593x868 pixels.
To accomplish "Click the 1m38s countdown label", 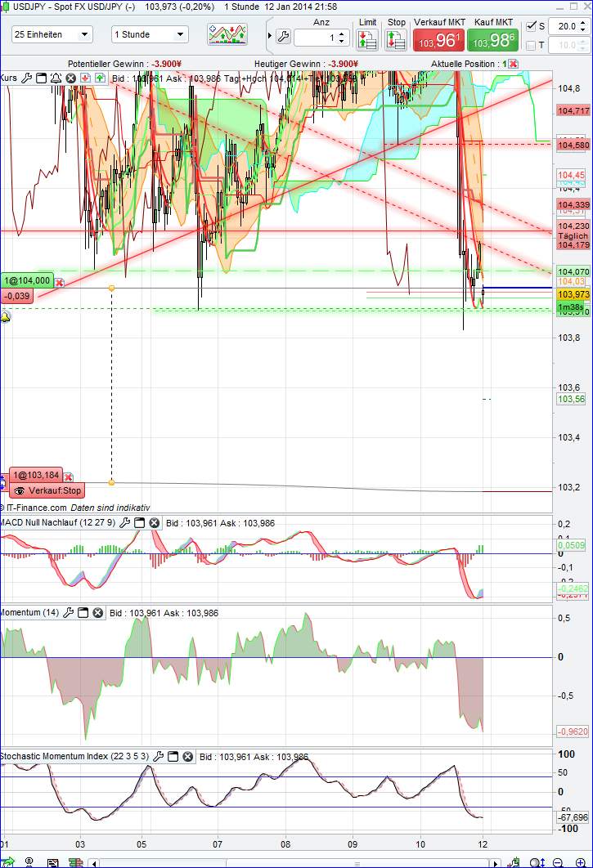I will click(x=570, y=306).
